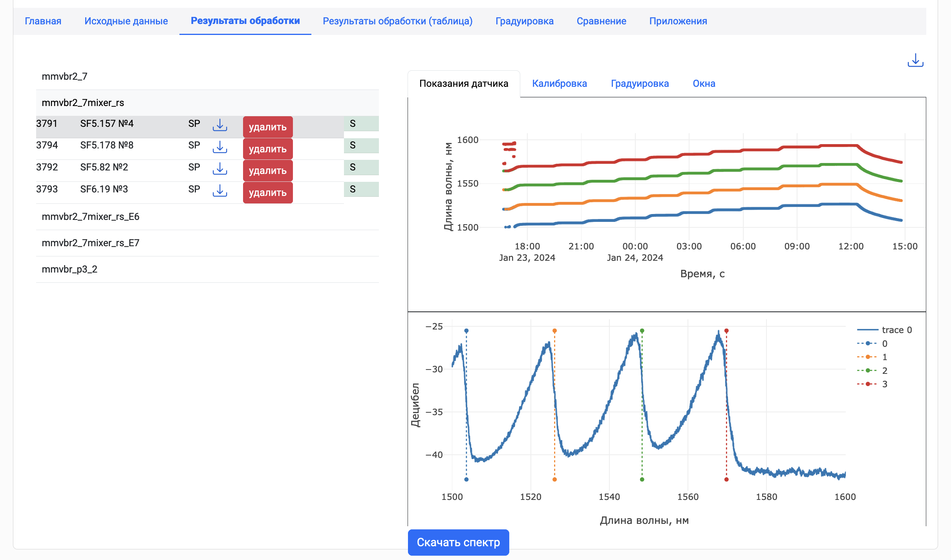
Task: Expand the mmvbr2_7mixer_rs_E7 group
Action: click(x=207, y=243)
